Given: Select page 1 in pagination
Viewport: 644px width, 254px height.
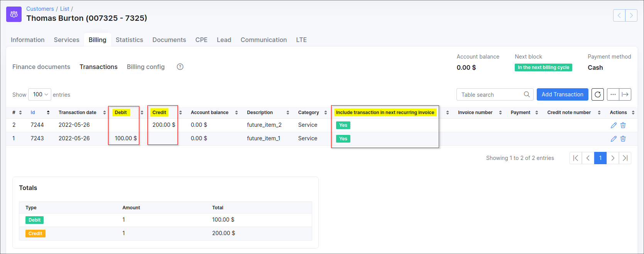Looking at the screenshot, I should (x=600, y=158).
